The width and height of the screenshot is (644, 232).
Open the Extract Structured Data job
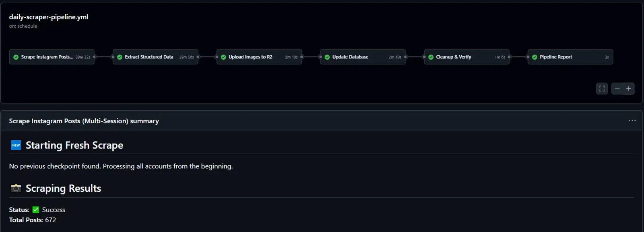155,57
